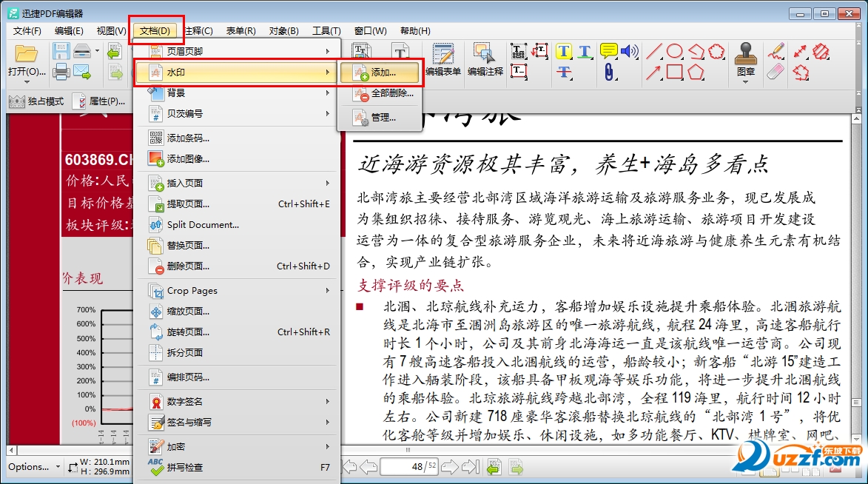Select Split Document... menu entry
This screenshot has width=868, height=484.
point(237,224)
